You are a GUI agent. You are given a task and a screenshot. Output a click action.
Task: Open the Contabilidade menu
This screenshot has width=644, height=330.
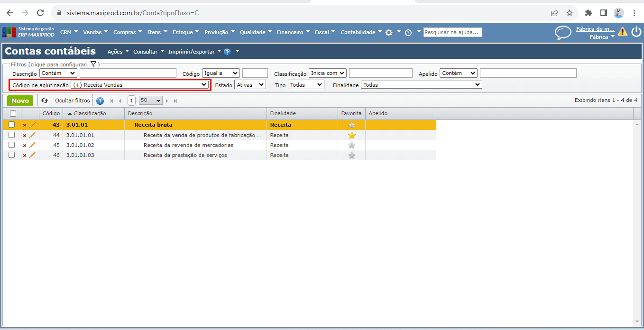[361, 32]
